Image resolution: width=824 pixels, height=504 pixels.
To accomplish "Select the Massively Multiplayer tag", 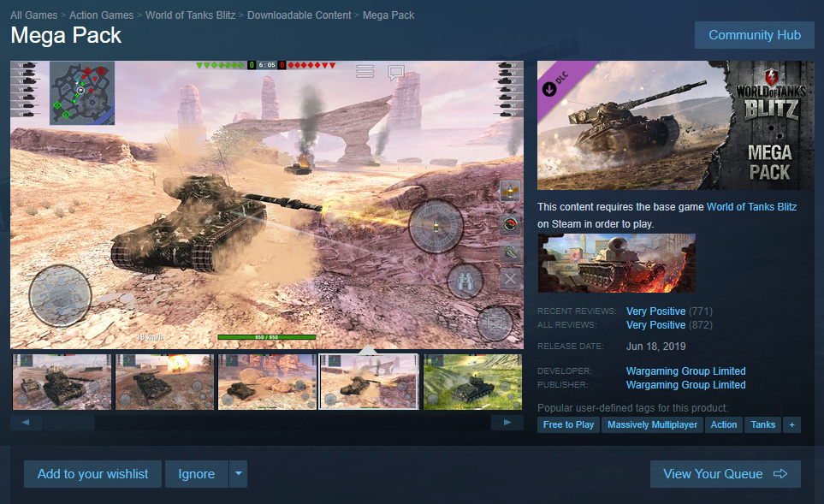I will coord(652,424).
